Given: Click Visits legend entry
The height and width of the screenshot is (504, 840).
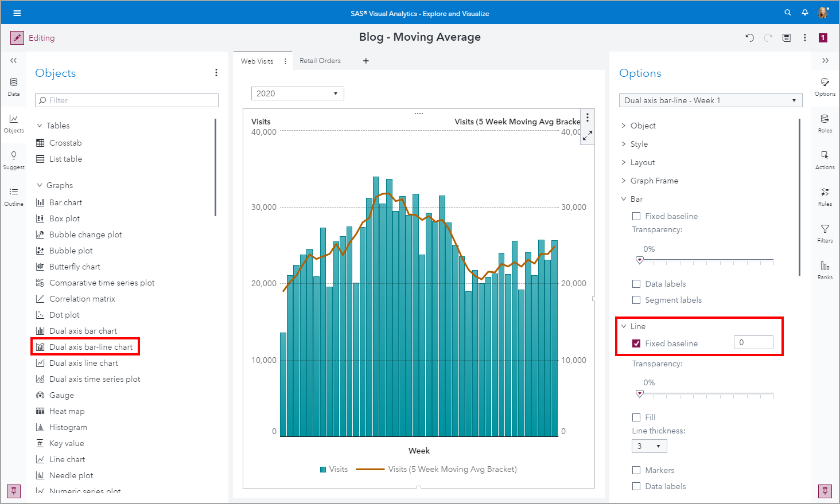Looking at the screenshot, I should tap(334, 469).
